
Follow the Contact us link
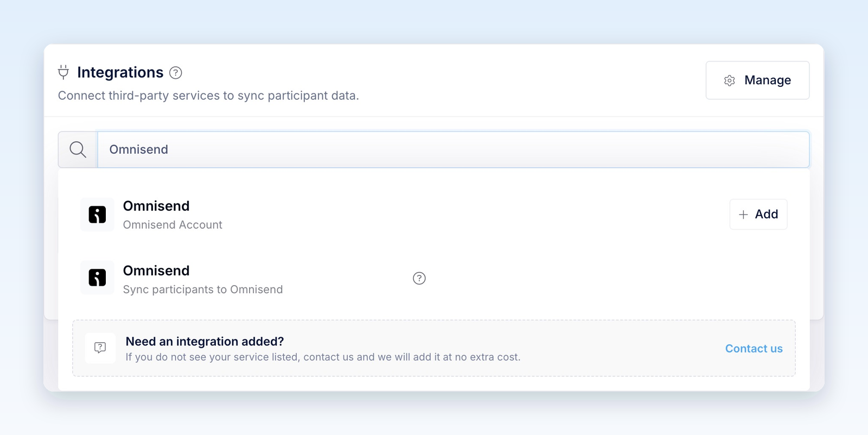pyautogui.click(x=754, y=349)
